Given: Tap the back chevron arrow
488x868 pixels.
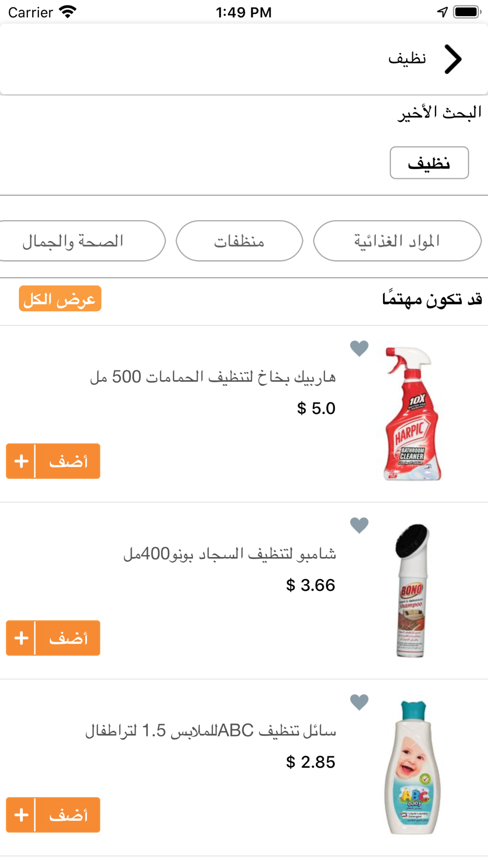Looking at the screenshot, I should 453,59.
